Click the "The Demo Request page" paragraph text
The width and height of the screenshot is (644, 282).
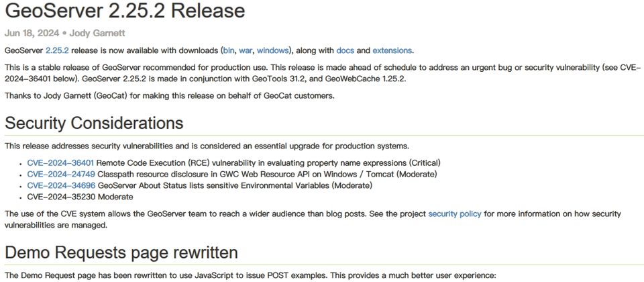click(x=250, y=275)
